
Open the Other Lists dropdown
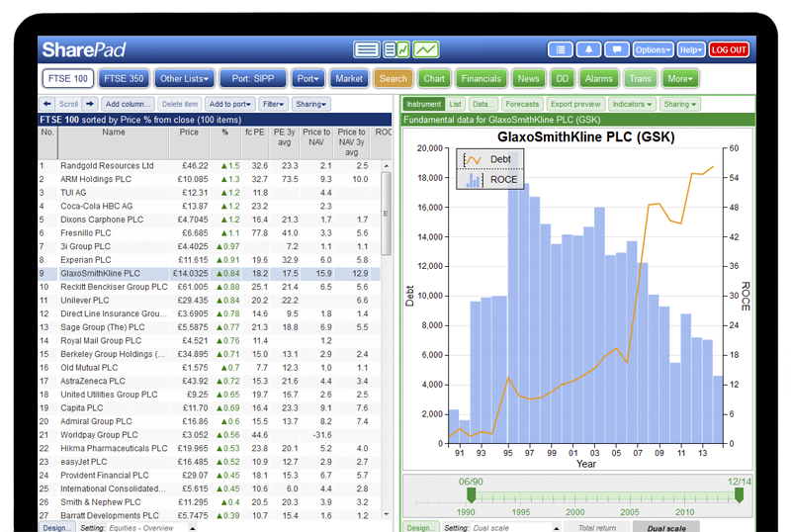tap(186, 78)
